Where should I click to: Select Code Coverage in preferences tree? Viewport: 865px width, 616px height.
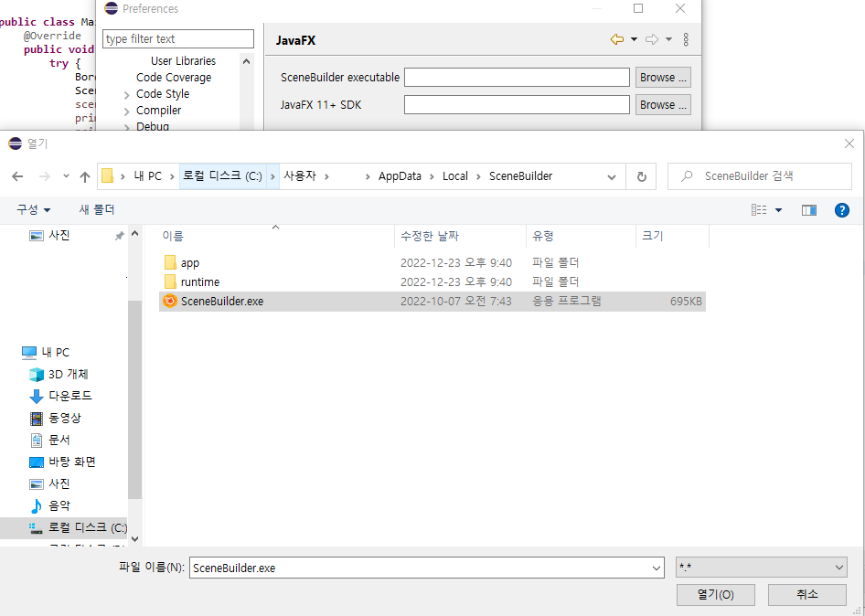pyautogui.click(x=174, y=77)
